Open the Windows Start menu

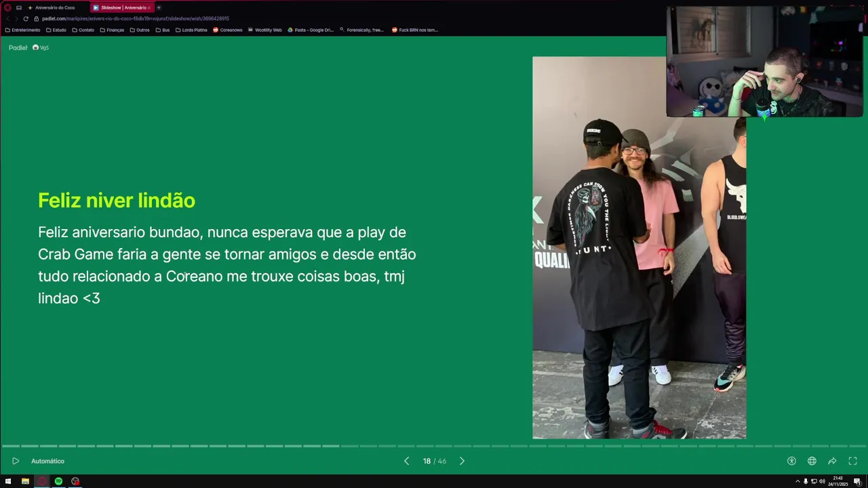8,481
